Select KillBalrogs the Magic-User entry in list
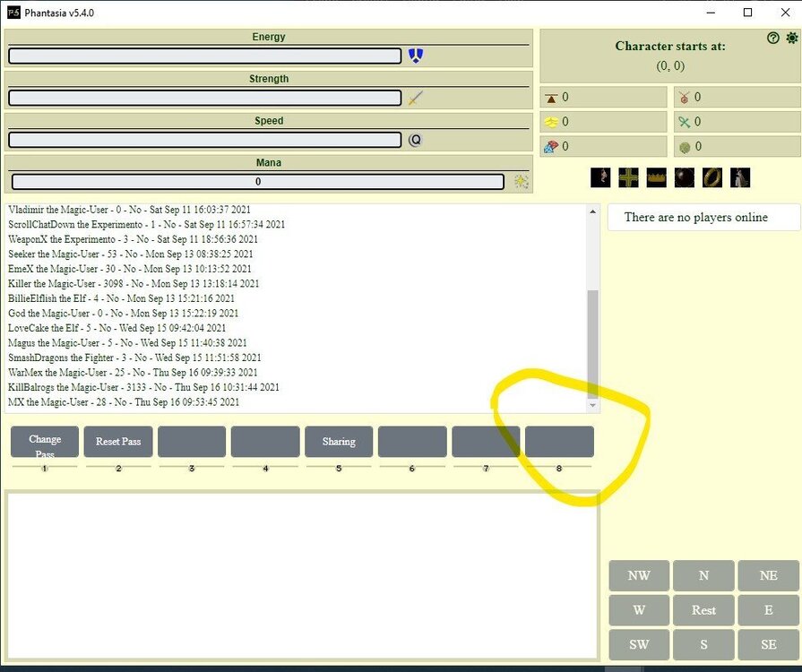802x672 pixels. coord(143,387)
